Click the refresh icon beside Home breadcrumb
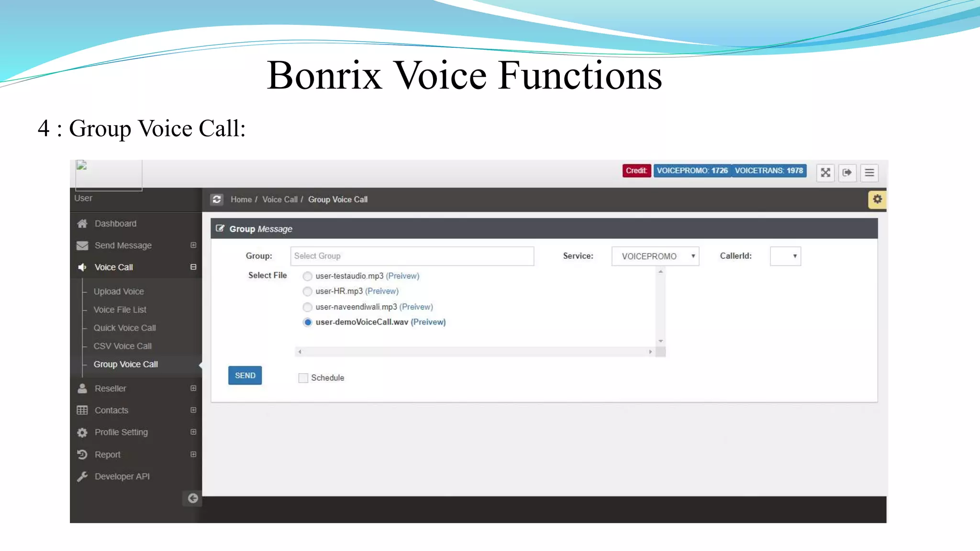 click(217, 199)
